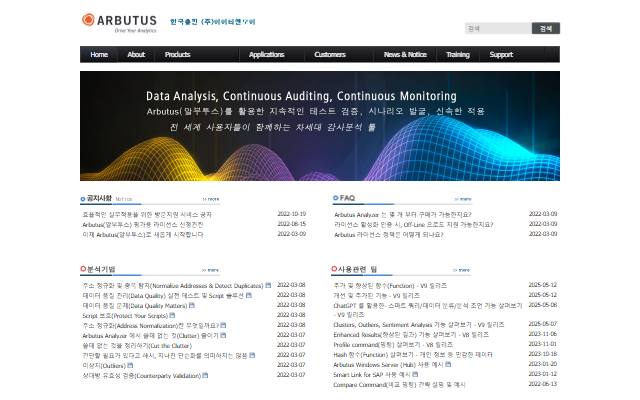This screenshot has height=400, width=640.
Task: Click attachment icon beside Data Quality Matters
Action: click(x=192, y=305)
